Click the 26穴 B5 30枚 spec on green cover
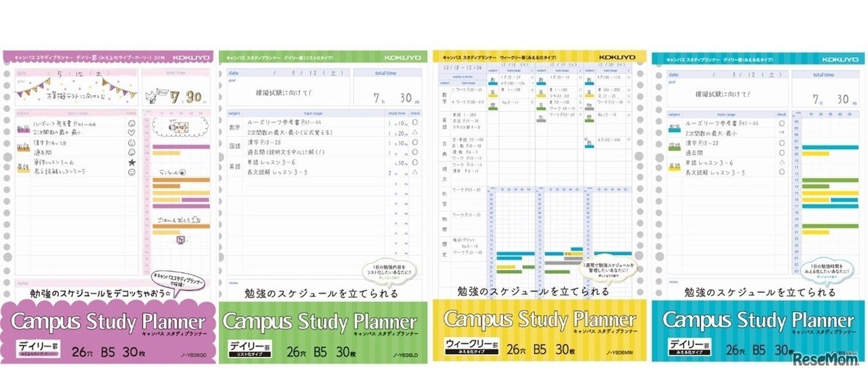 (321, 352)
